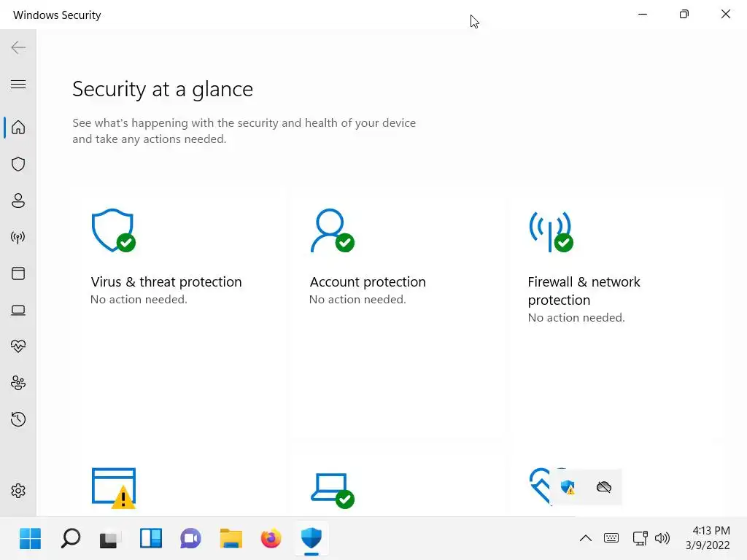Close the Windows Security window
This screenshot has height=560, width=747.
tap(726, 15)
